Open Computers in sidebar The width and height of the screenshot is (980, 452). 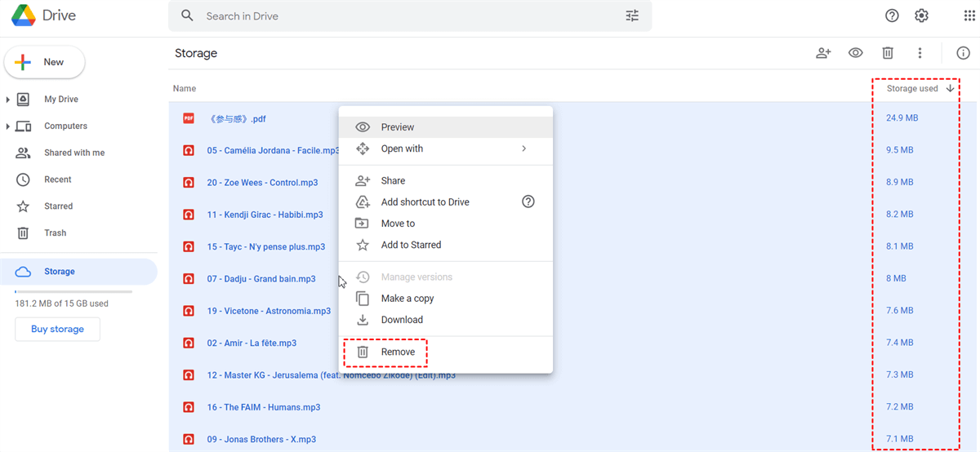pyautogui.click(x=65, y=126)
